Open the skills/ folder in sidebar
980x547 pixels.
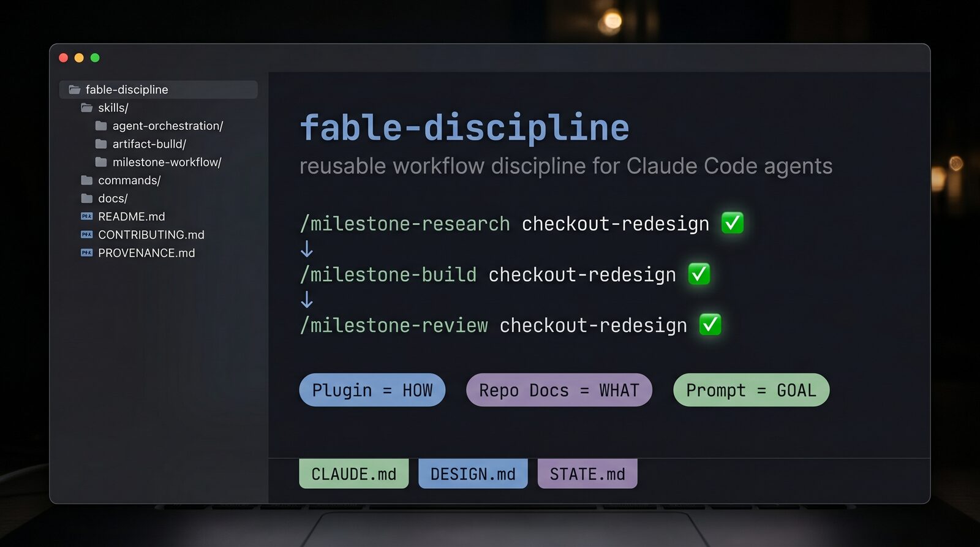113,108
